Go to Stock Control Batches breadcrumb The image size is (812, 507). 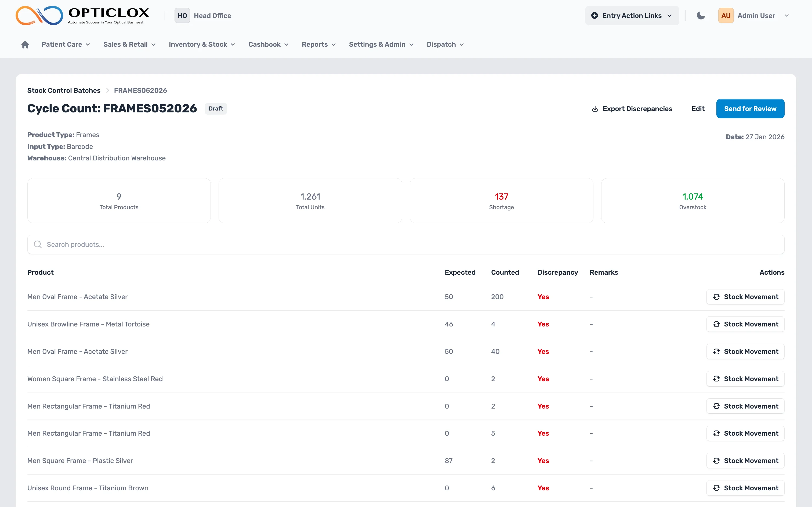pos(64,91)
